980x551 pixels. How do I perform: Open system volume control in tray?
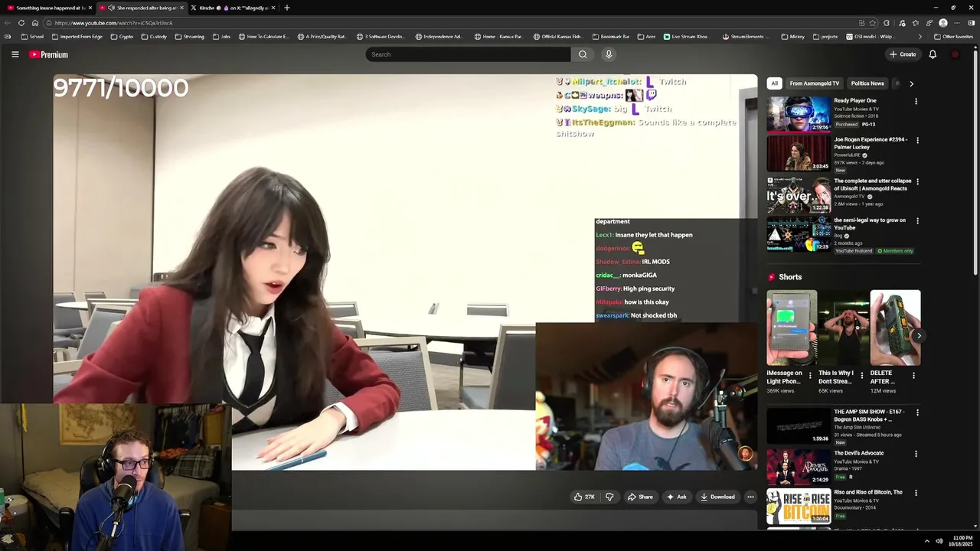(x=939, y=541)
